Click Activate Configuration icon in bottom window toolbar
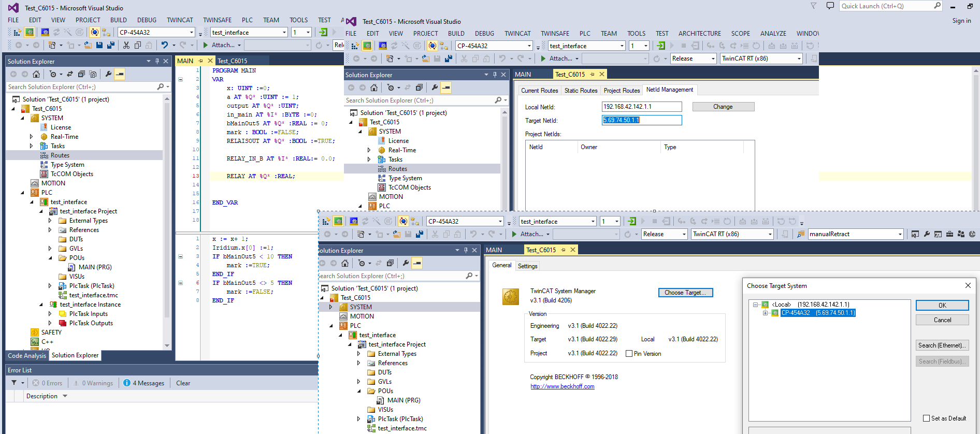 point(326,221)
